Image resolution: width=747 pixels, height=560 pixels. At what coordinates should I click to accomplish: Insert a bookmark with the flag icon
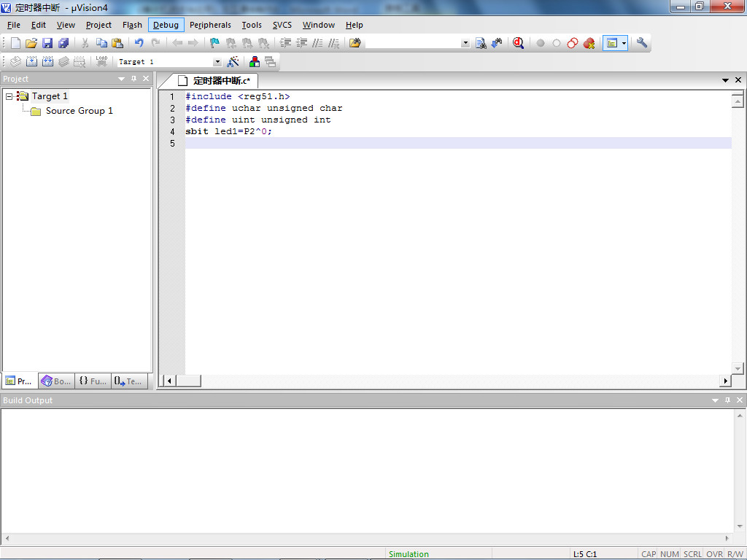pos(215,43)
